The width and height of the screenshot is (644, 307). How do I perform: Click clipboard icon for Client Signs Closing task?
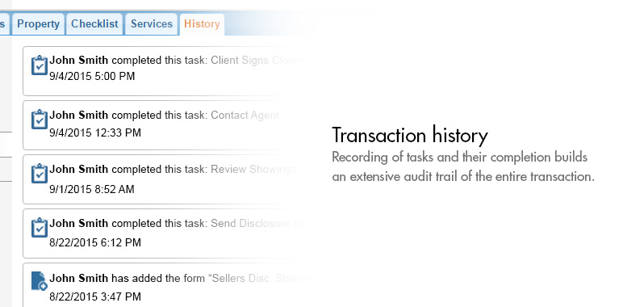click(x=40, y=65)
